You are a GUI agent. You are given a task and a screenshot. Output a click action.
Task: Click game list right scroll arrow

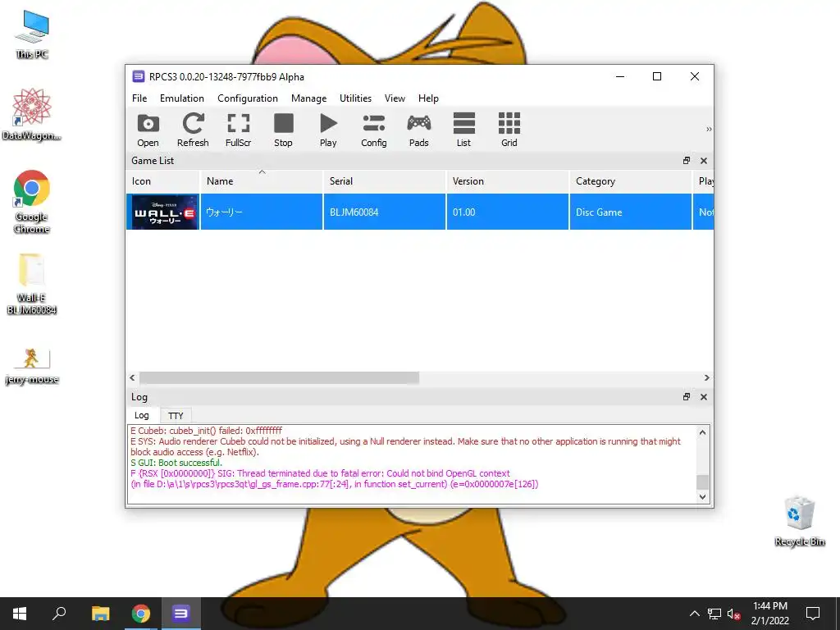[x=706, y=377]
